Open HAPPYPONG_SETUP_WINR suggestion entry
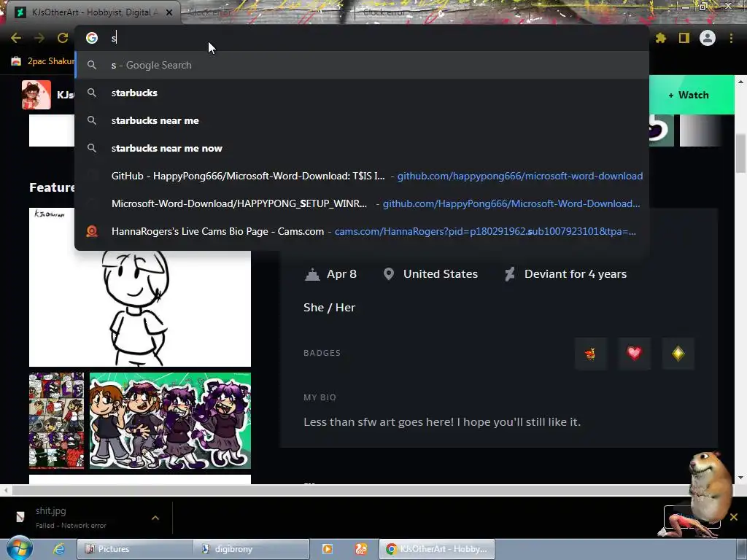The height and width of the screenshot is (560, 747). click(x=362, y=203)
